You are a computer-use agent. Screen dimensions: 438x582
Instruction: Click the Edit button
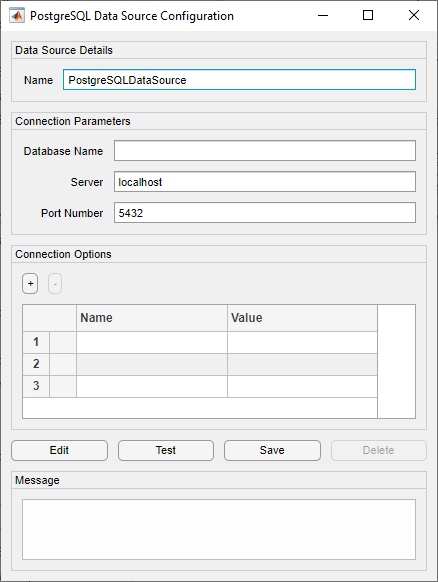pos(59,451)
